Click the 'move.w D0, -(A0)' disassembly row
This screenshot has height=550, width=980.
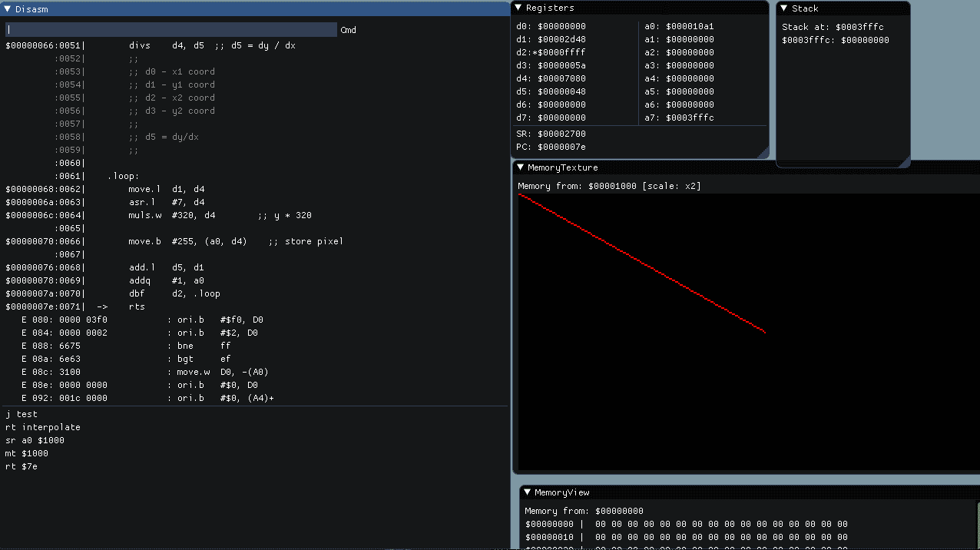coord(145,372)
